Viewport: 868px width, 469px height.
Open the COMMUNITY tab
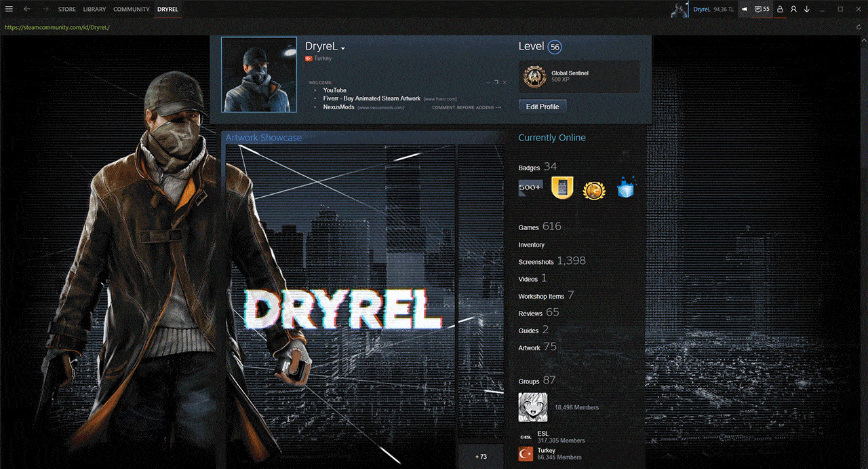[x=132, y=10]
